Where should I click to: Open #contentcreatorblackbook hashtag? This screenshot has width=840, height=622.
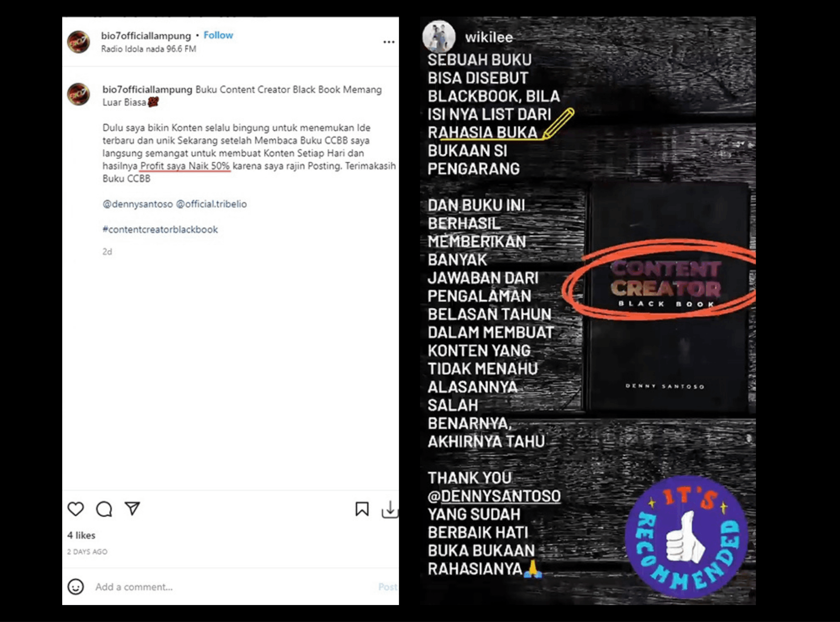(x=160, y=229)
